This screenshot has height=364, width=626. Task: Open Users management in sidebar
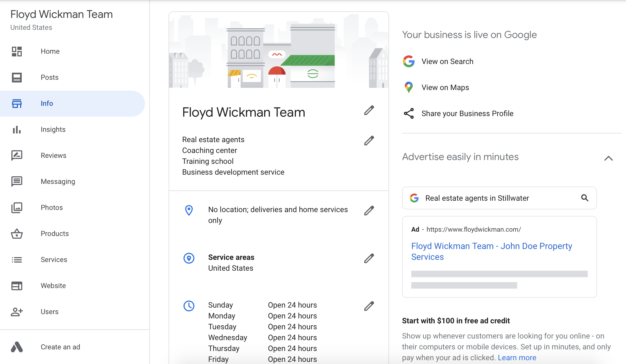click(49, 312)
